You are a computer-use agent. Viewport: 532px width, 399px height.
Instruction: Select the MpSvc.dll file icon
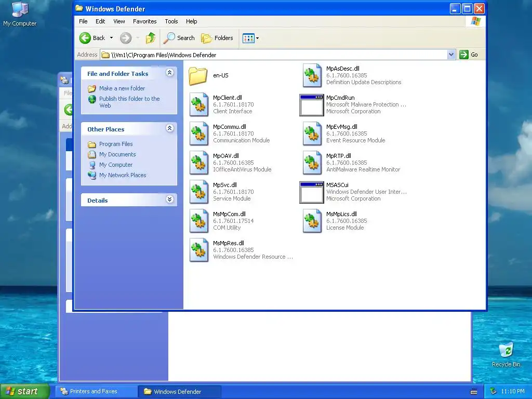point(199,192)
